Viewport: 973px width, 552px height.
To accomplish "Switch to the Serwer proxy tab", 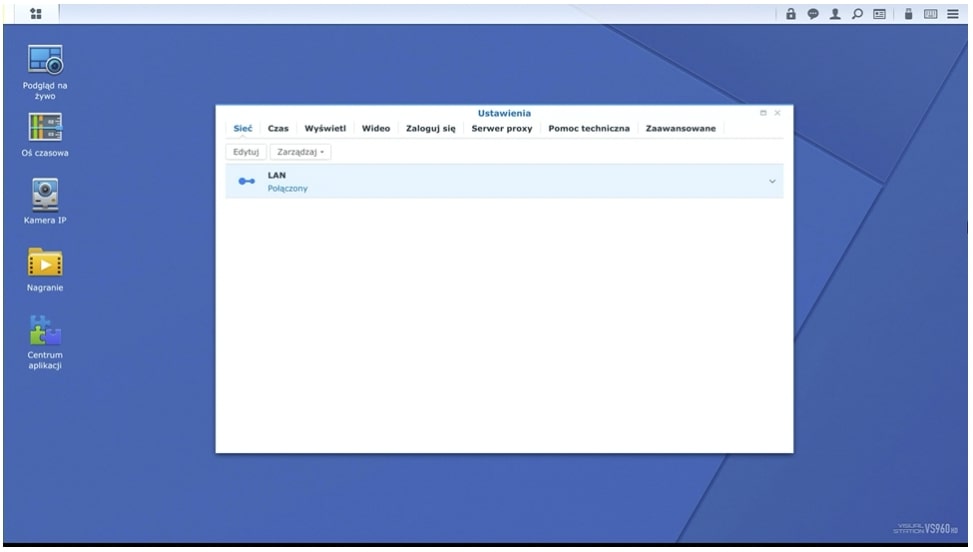I will point(501,129).
